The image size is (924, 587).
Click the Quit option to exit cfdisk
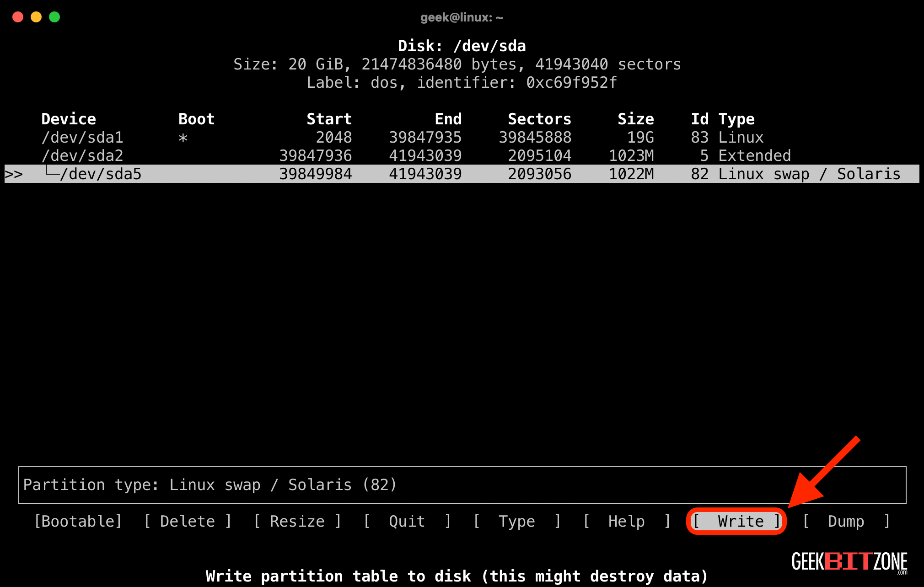click(406, 521)
